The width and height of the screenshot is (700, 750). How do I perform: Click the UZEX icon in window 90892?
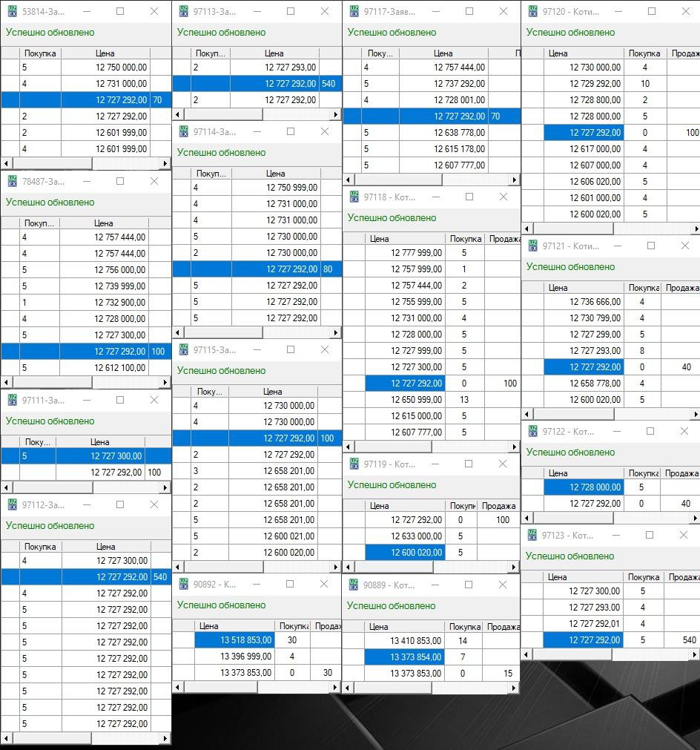(x=183, y=585)
